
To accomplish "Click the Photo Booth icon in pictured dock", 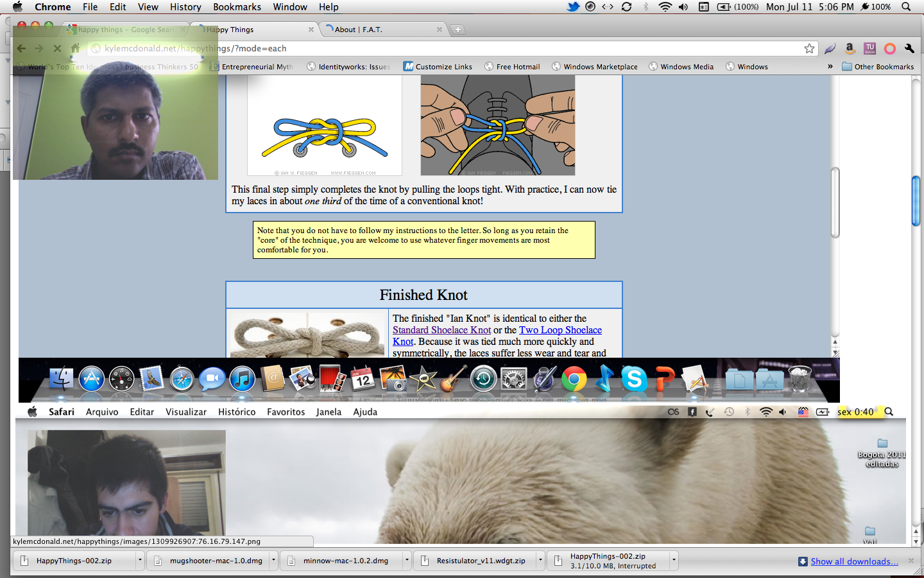I will pos(332,379).
